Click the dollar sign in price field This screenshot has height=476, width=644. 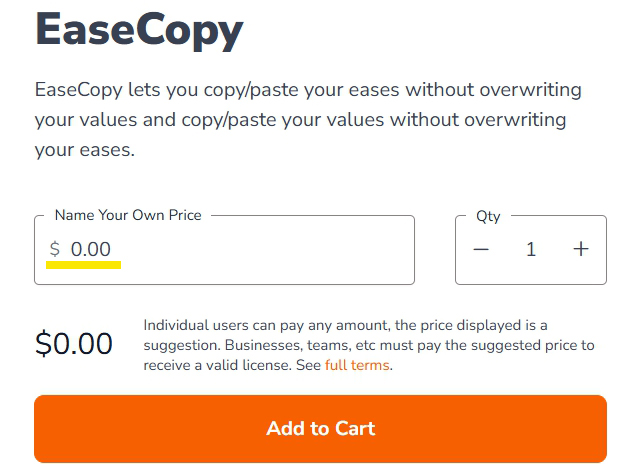click(55, 249)
